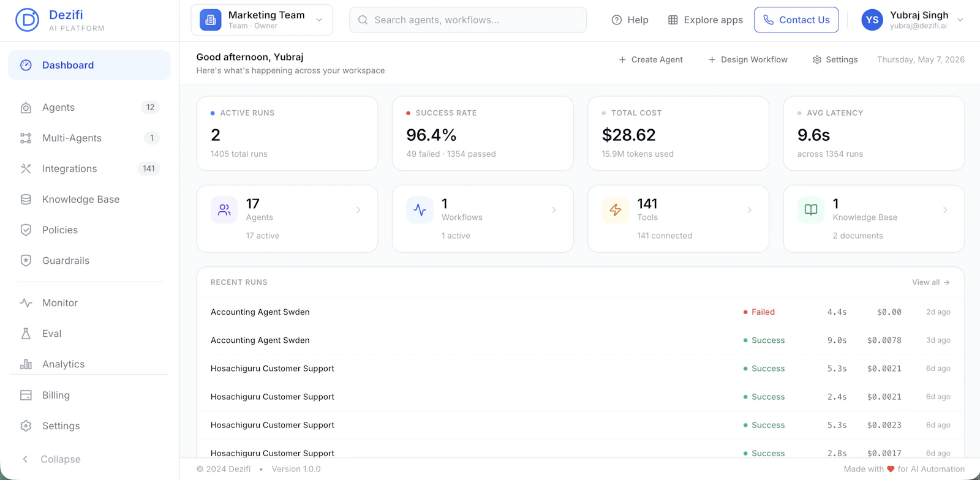This screenshot has height=480, width=980.
Task: Open Tools card via its chevron
Action: tap(750, 210)
